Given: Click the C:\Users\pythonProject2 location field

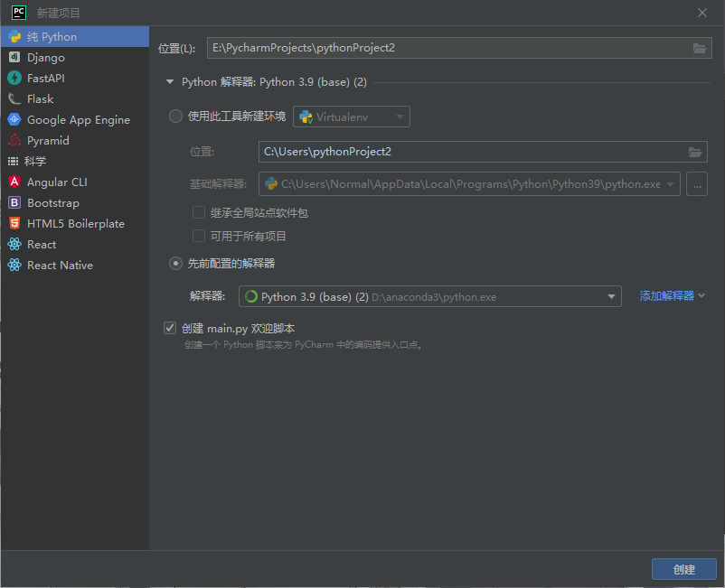Looking at the screenshot, I should [x=483, y=152].
